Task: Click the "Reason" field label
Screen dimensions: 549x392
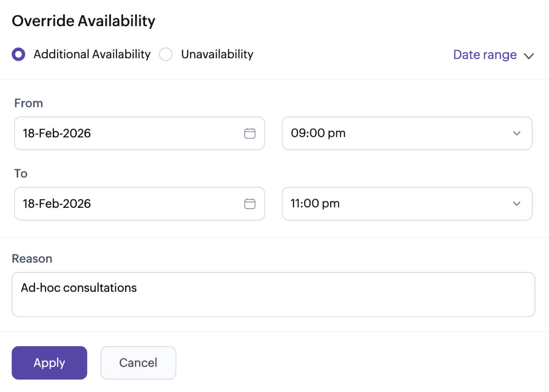Action: click(32, 259)
